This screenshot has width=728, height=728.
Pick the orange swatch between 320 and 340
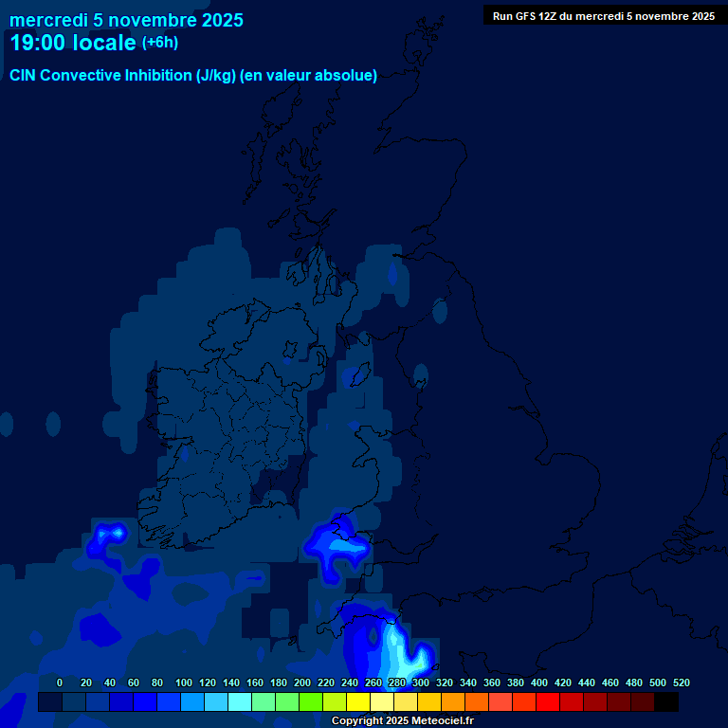coord(452,702)
